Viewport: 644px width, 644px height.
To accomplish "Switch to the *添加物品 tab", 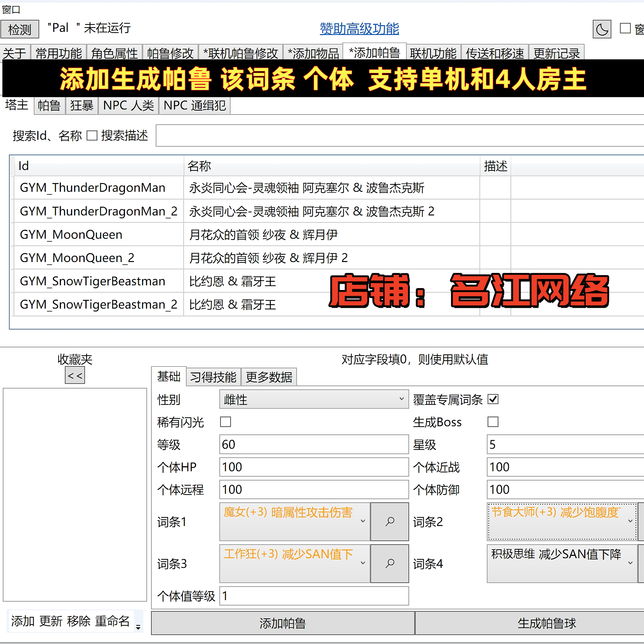I will coord(313,53).
